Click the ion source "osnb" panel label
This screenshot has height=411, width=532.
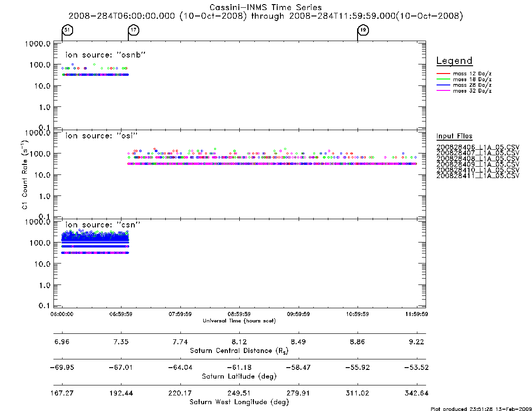(105, 55)
